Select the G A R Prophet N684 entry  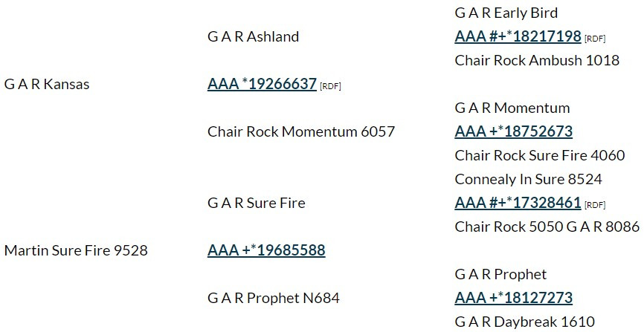pos(274,298)
